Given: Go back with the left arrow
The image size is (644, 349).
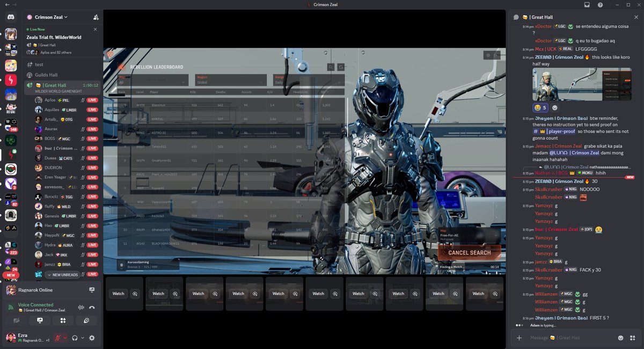Looking at the screenshot, I should [x=6, y=5].
